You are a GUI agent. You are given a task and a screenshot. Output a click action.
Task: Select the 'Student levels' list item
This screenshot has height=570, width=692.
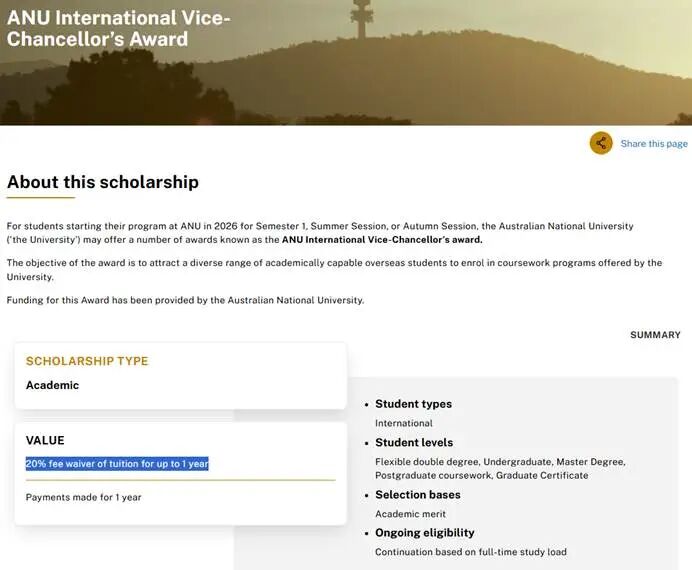click(414, 442)
